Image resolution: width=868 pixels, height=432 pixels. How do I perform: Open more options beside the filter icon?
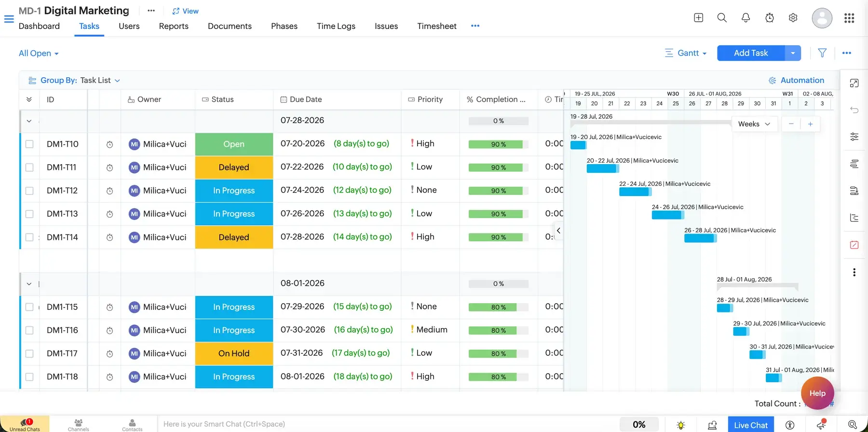pos(847,53)
